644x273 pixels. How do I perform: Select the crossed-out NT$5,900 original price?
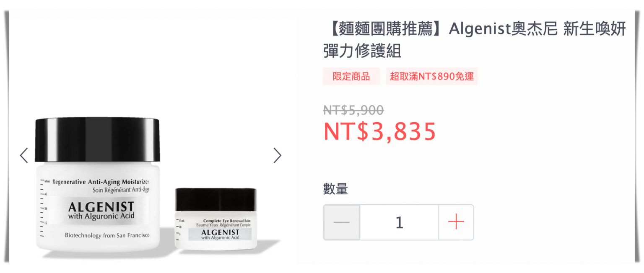pyautogui.click(x=353, y=110)
